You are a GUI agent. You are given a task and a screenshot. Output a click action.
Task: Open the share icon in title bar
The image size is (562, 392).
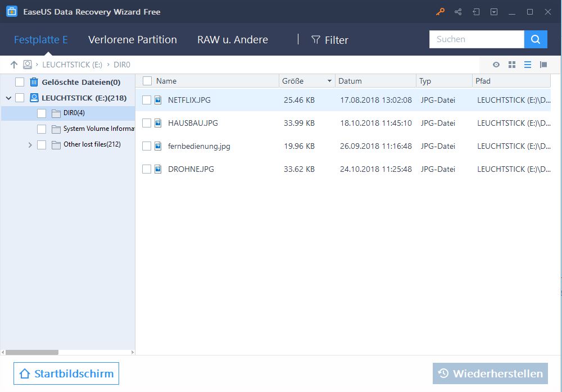tap(458, 12)
